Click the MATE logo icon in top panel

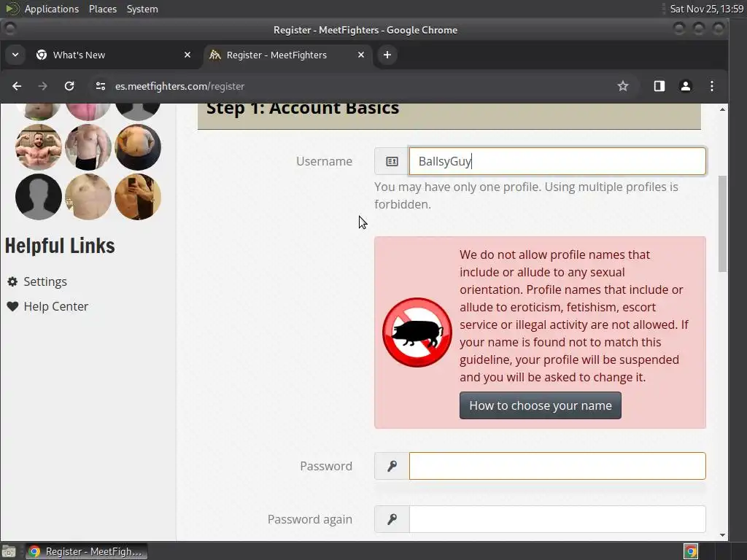[12, 9]
